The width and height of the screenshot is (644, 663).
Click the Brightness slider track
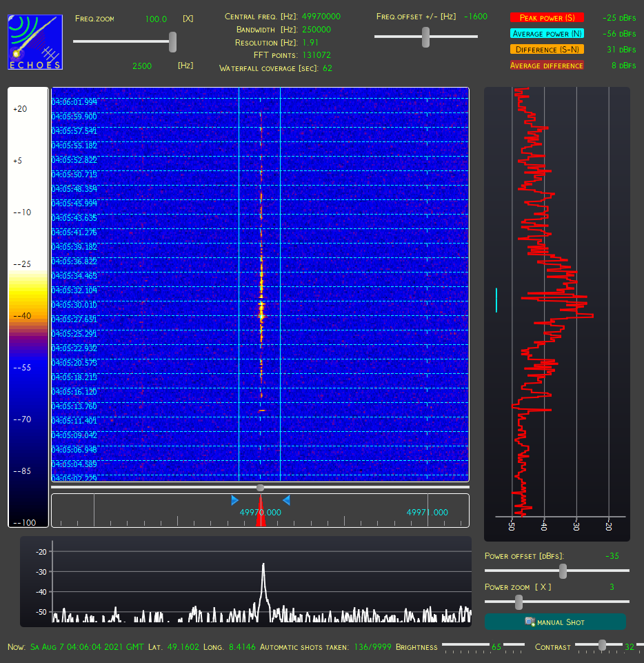(x=483, y=645)
